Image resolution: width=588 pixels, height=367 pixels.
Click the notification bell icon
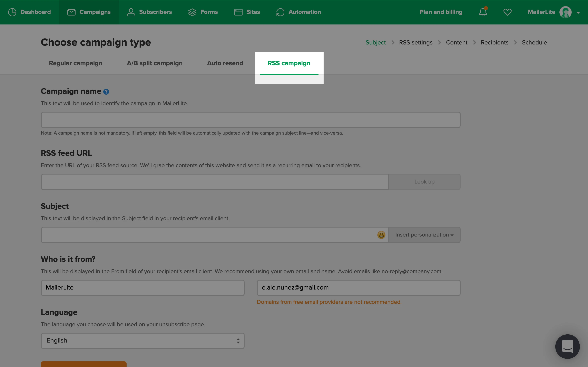[x=483, y=12]
